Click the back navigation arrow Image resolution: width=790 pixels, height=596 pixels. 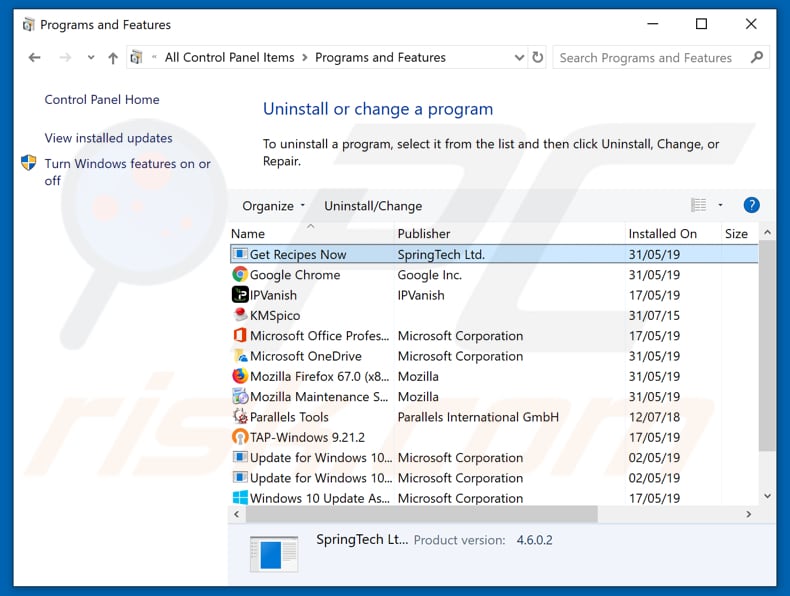pos(34,58)
